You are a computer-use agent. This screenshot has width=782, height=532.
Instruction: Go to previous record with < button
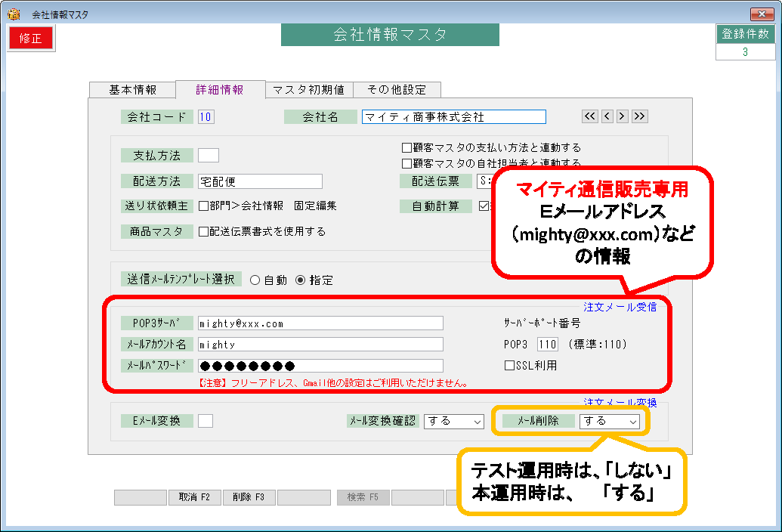(607, 116)
